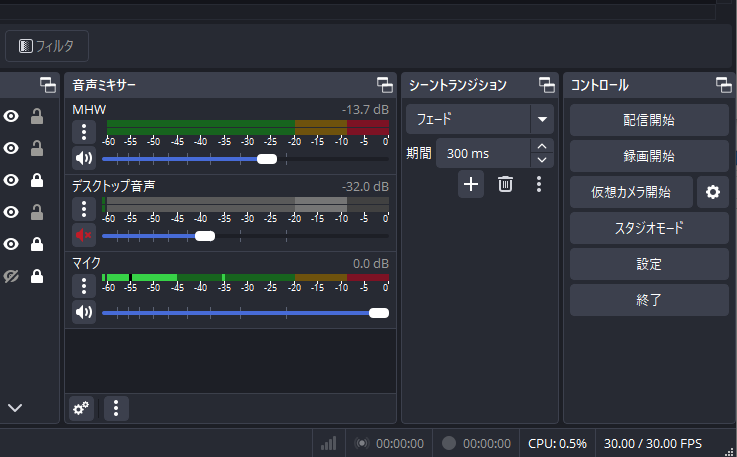Mute the MHW audio source
The height and width of the screenshot is (457, 737).
(84, 158)
